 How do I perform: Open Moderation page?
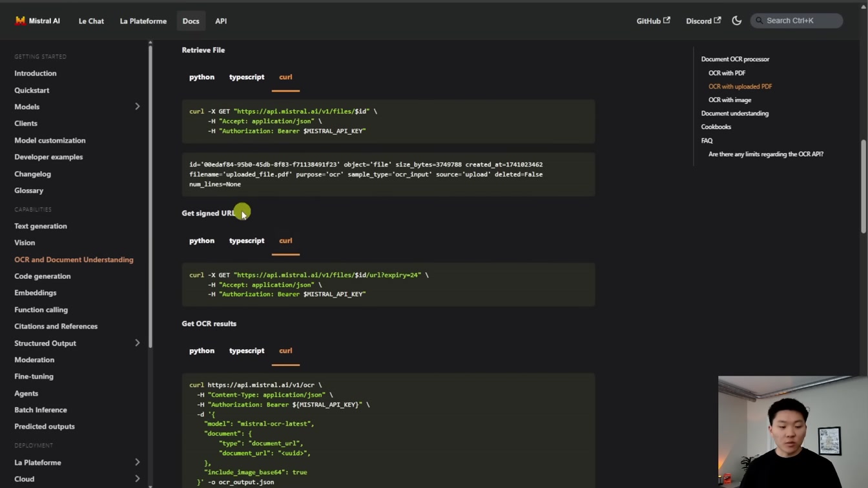click(34, 360)
